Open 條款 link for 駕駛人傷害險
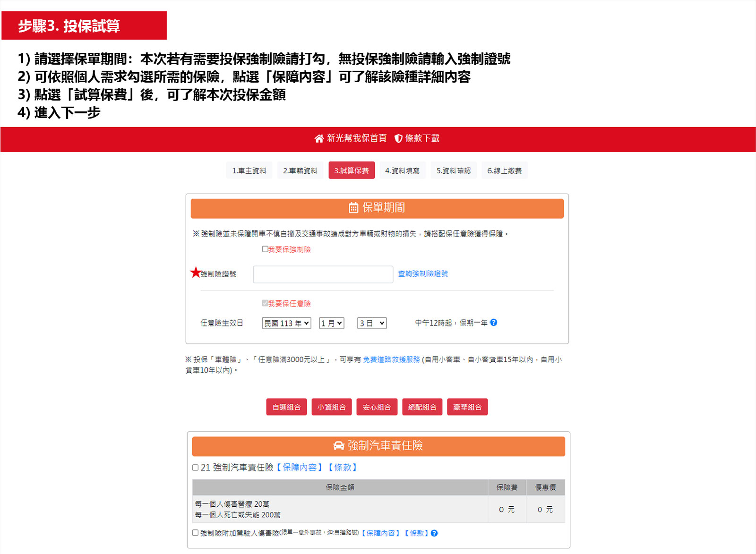The width and height of the screenshot is (756, 554). click(x=417, y=533)
